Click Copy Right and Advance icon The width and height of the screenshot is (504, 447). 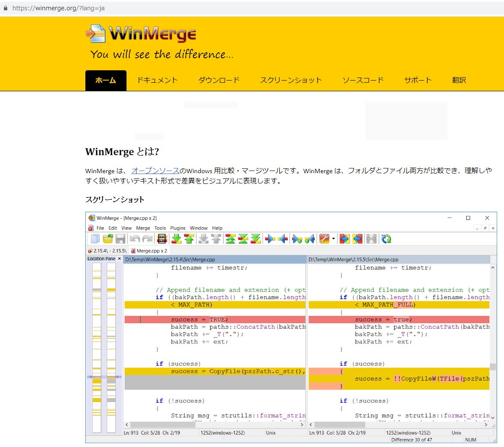pyautogui.click(x=297, y=239)
